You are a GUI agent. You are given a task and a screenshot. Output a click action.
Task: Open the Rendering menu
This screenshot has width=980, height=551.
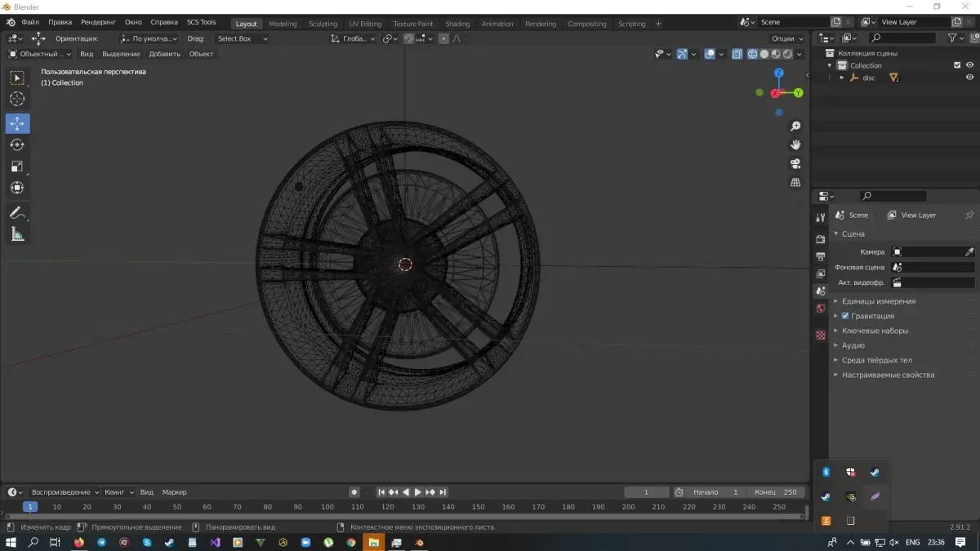(x=98, y=23)
